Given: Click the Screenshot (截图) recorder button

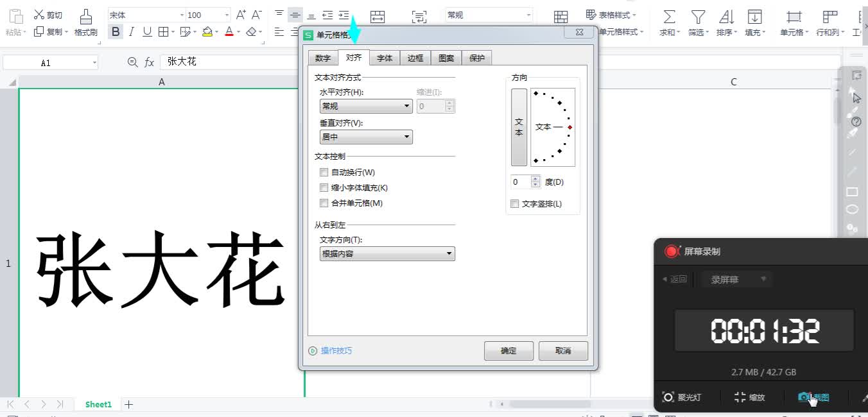Looking at the screenshot, I should (813, 397).
